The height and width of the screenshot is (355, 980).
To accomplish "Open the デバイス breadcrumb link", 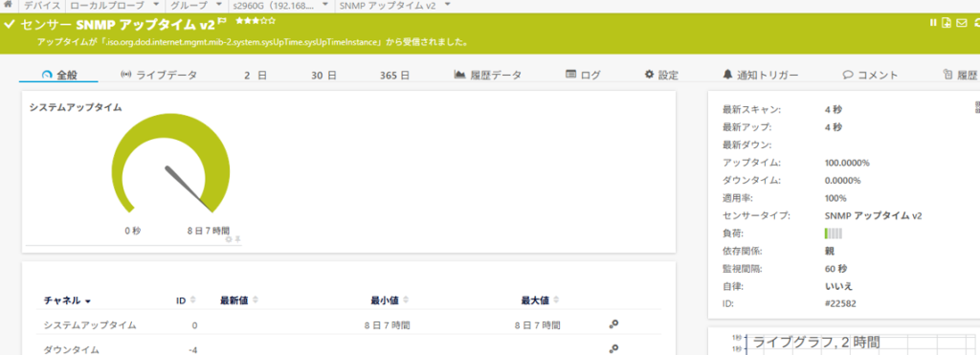I will point(42,5).
